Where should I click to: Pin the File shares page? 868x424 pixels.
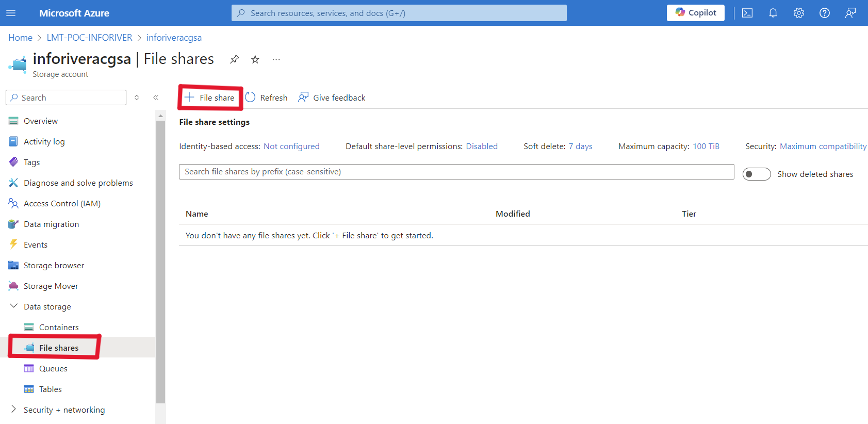pyautogui.click(x=235, y=59)
